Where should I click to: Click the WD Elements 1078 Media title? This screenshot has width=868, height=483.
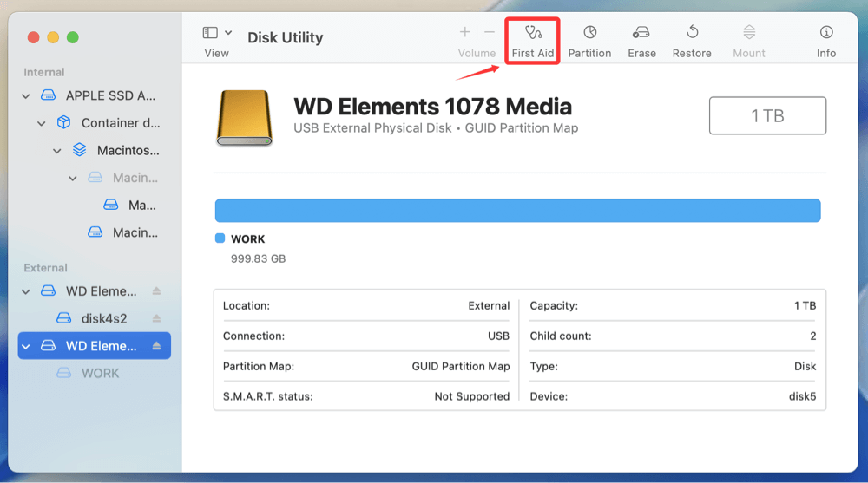(432, 107)
